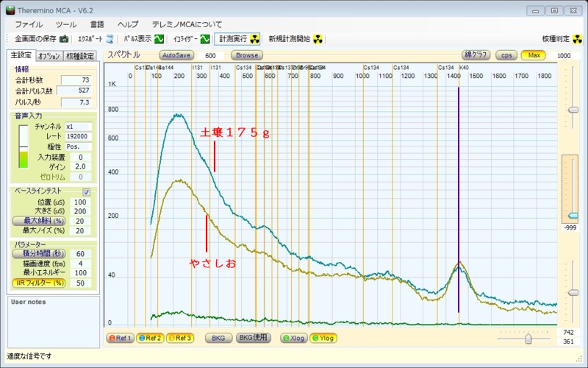Toggle the Xlog axis button
This screenshot has height=368, width=588.
[293, 338]
